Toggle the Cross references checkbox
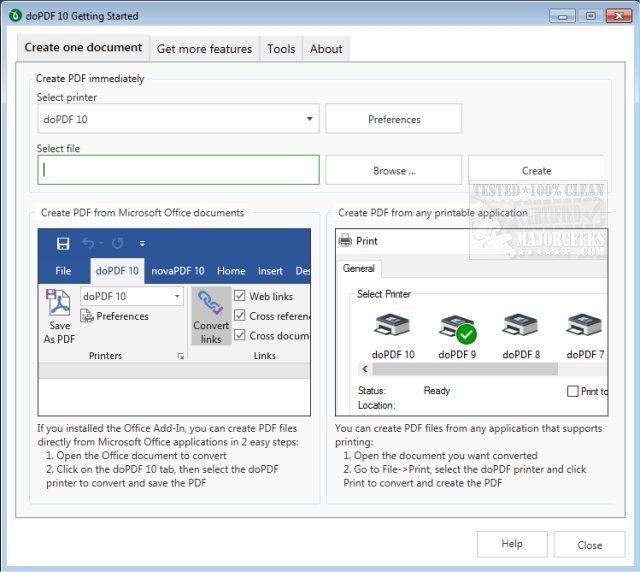 pos(240,316)
